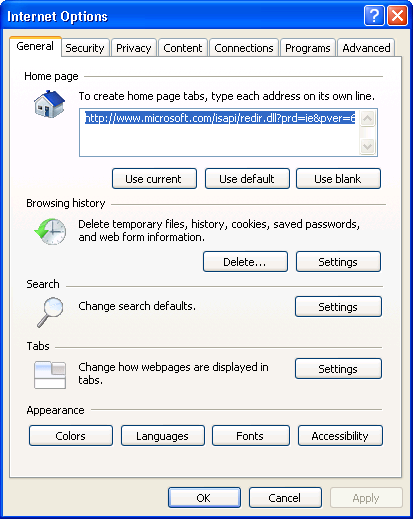Click the Use default button
The width and height of the screenshot is (413, 519).
click(x=247, y=179)
